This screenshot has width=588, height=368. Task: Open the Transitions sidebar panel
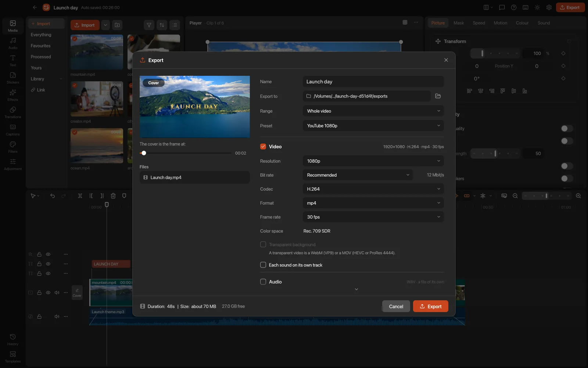(13, 112)
